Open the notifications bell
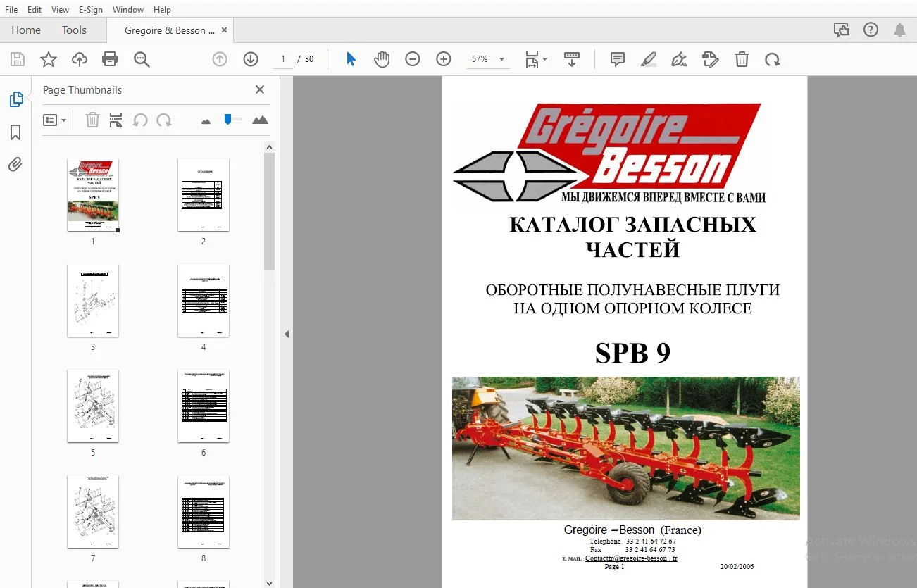 pyautogui.click(x=900, y=30)
